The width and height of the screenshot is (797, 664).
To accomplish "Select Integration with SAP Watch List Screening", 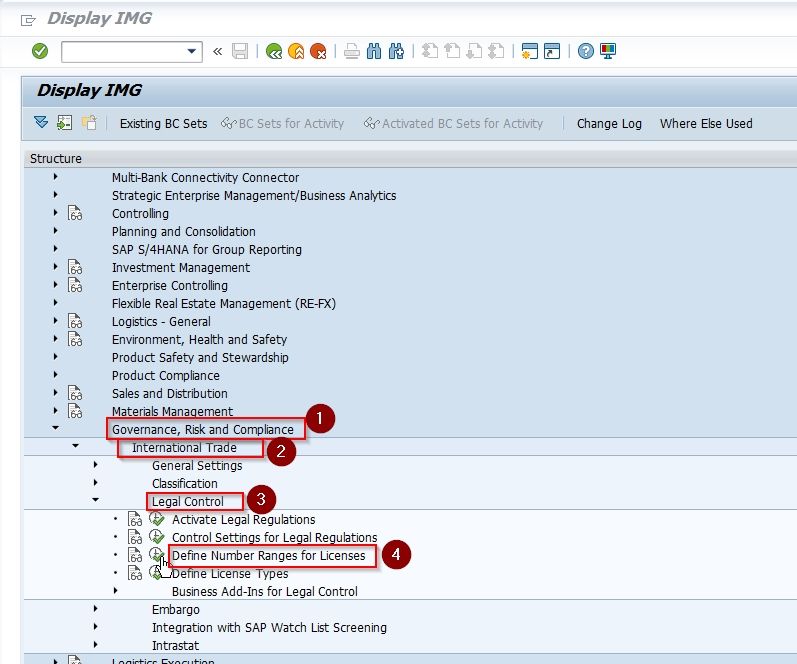I will tap(269, 627).
